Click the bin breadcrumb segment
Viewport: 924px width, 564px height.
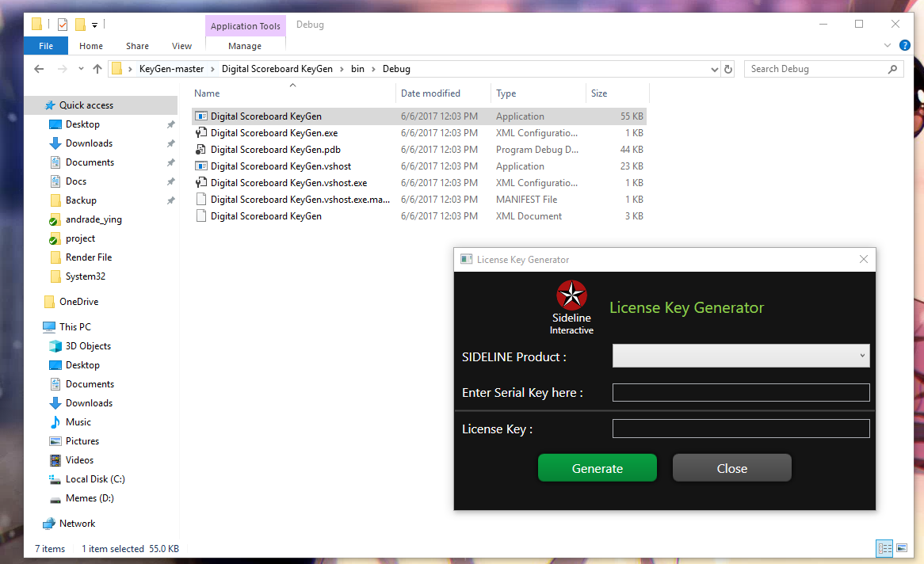click(357, 69)
